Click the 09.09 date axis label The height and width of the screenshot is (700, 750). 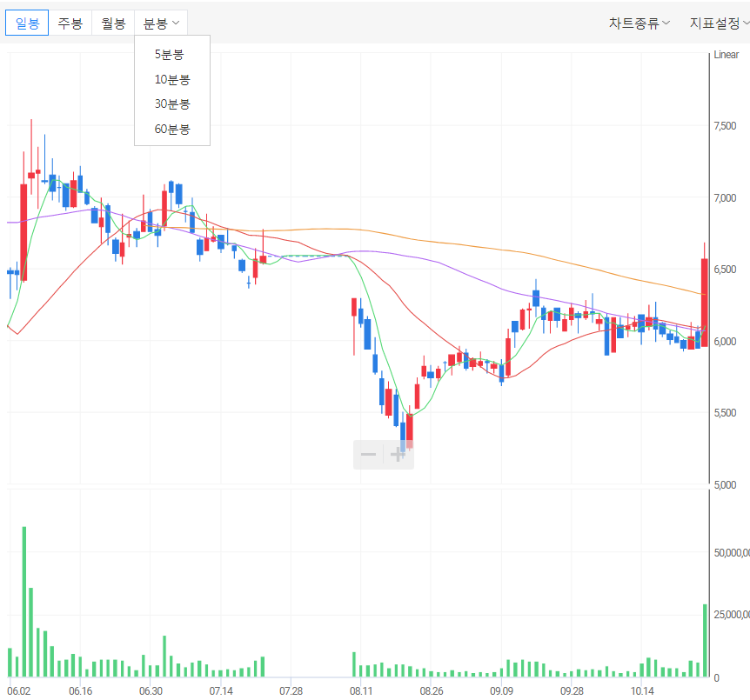pos(501,691)
